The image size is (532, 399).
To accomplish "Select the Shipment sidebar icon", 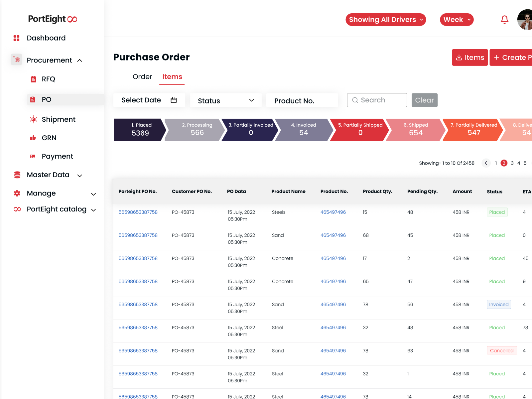I will pyautogui.click(x=33, y=119).
